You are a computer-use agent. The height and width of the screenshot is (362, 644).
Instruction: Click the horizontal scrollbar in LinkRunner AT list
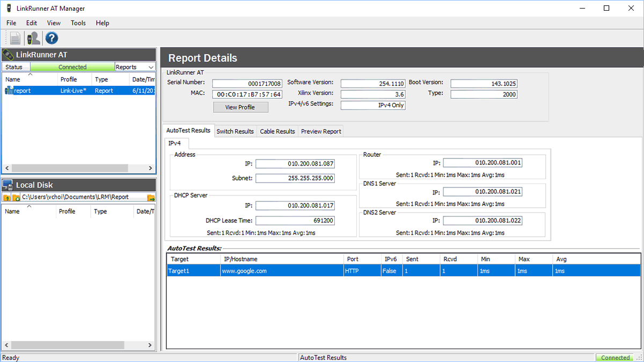tap(70, 168)
